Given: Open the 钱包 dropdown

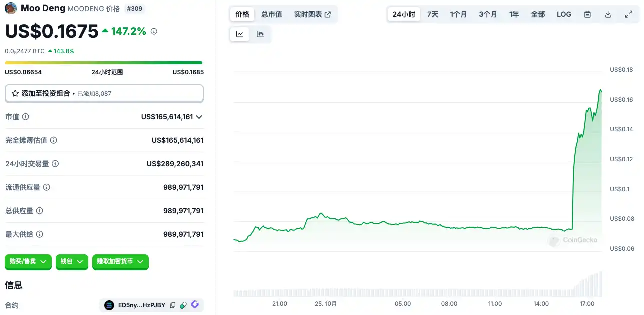Looking at the screenshot, I should [x=72, y=262].
